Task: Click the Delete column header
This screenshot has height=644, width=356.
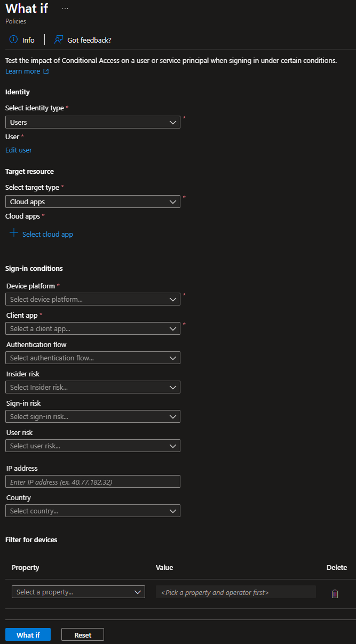Action: (337, 567)
